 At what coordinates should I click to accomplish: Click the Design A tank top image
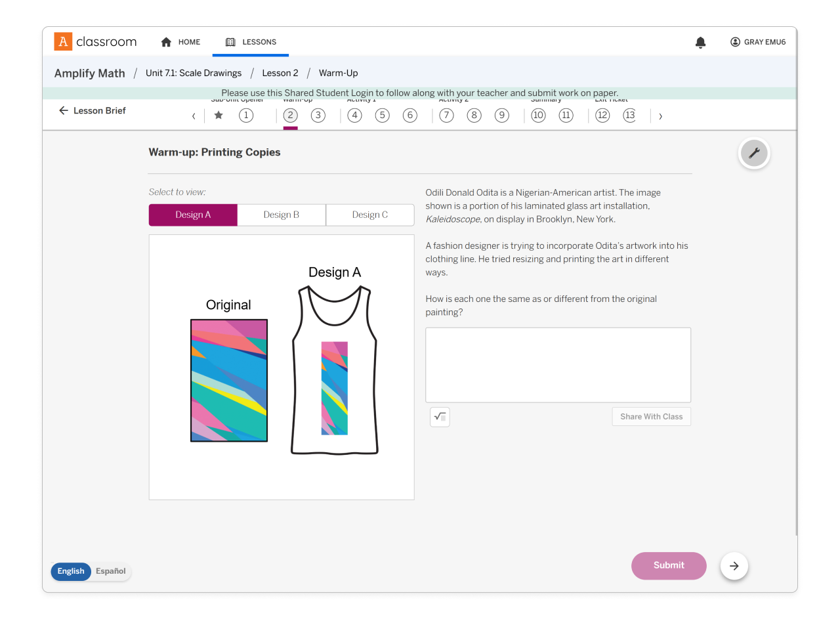(x=335, y=370)
